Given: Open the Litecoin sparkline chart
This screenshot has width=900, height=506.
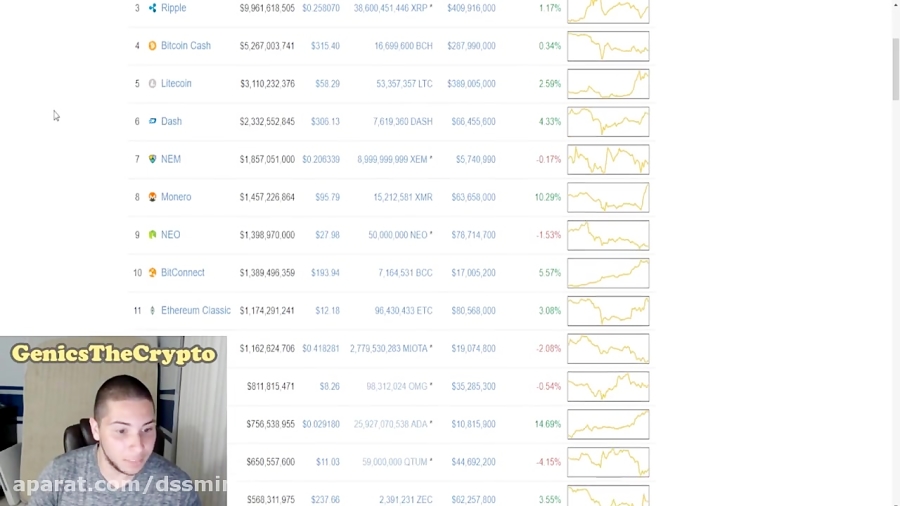Looking at the screenshot, I should point(608,84).
